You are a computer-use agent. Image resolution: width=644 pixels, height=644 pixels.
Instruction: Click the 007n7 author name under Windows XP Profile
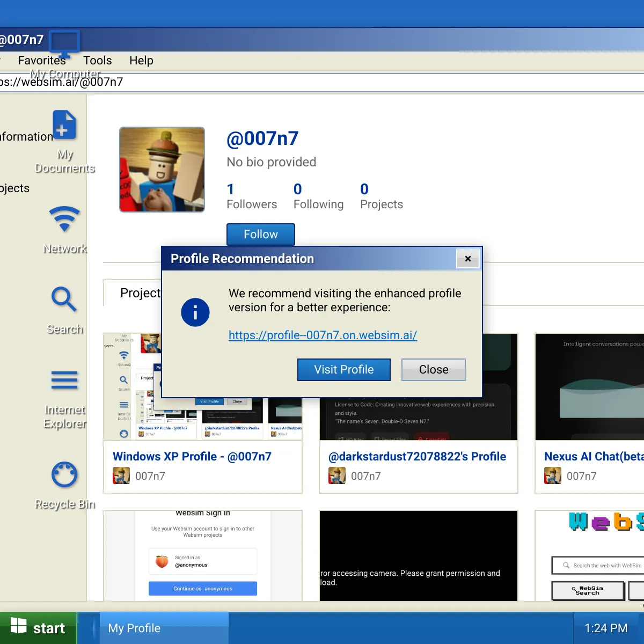tap(150, 476)
